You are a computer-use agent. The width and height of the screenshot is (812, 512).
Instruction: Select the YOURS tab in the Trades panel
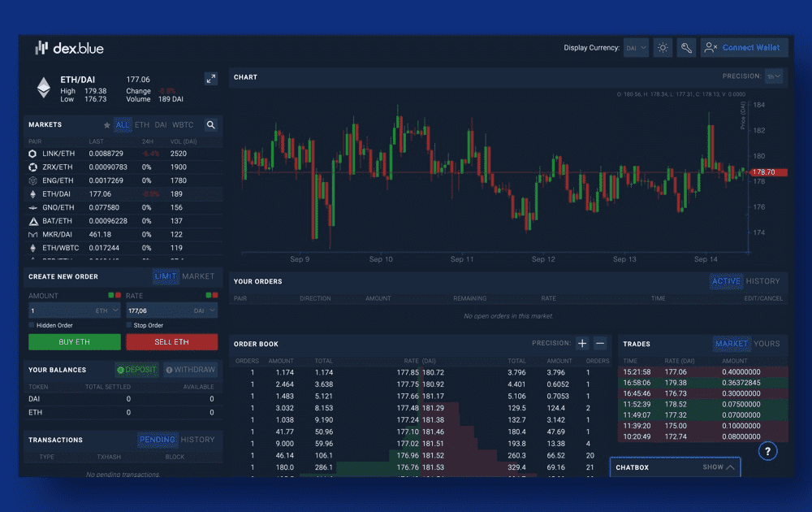[x=767, y=343]
